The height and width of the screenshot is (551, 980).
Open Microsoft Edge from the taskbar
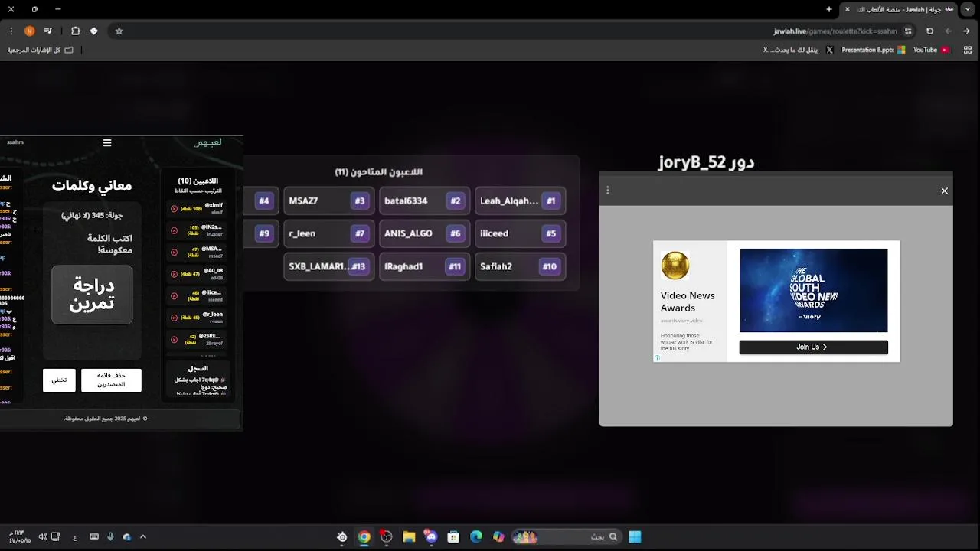476,537
